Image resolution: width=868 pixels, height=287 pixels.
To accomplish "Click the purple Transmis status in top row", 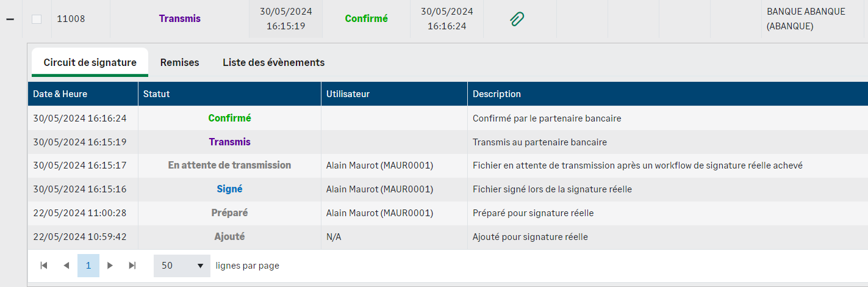I will pos(179,19).
